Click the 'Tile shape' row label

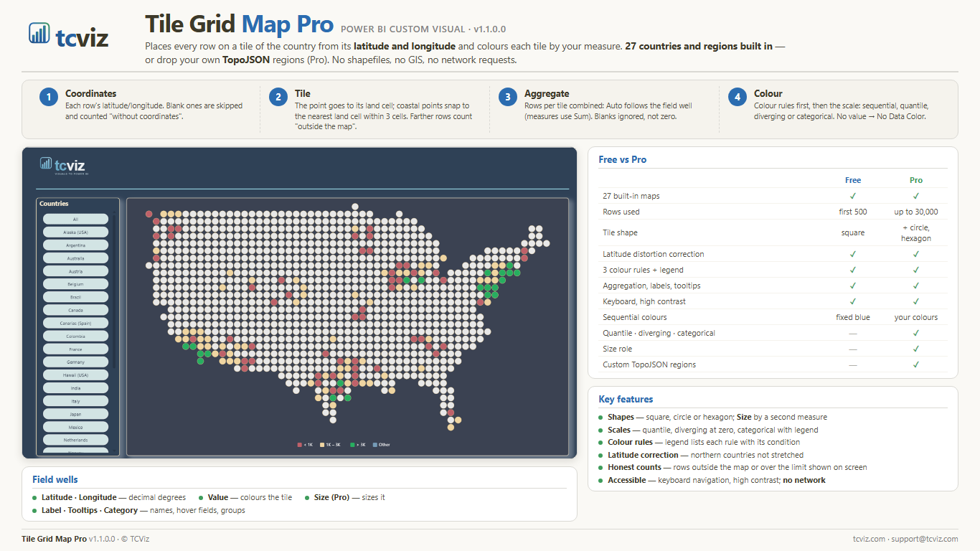[x=620, y=232]
